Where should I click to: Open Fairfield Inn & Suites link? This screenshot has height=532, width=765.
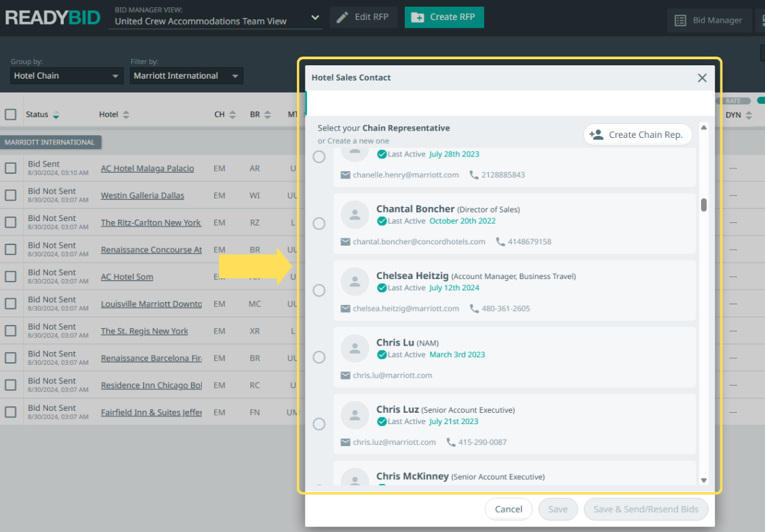(x=151, y=412)
